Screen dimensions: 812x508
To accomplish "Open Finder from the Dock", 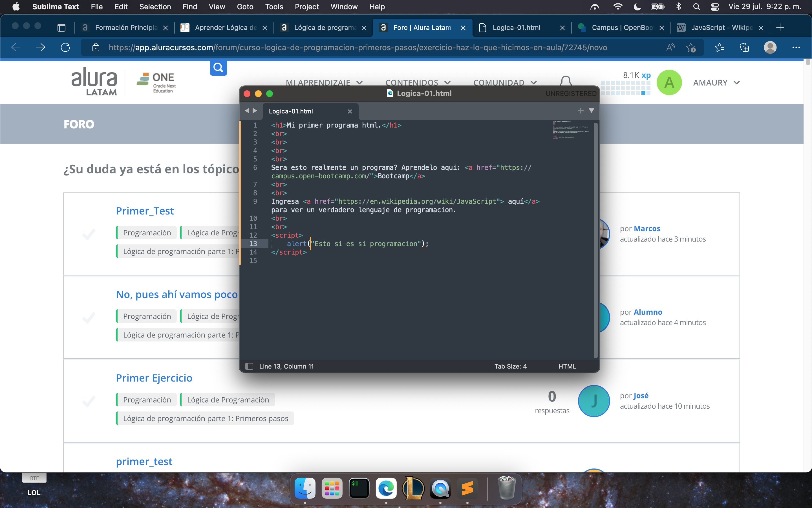I will [x=305, y=488].
